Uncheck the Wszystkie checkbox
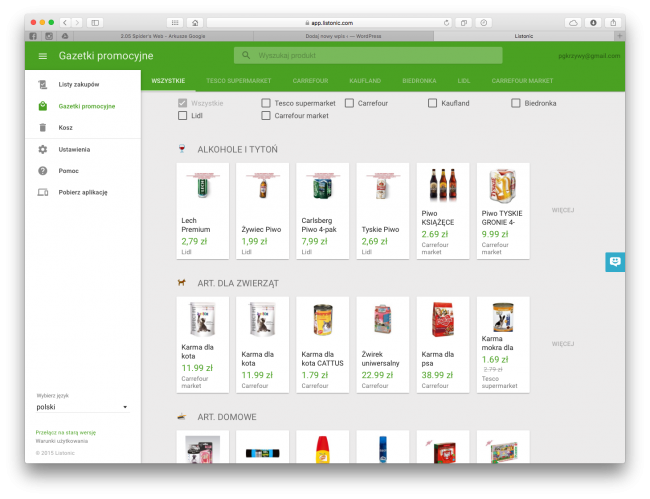The width and height of the screenshot is (650, 499). pyautogui.click(x=182, y=103)
